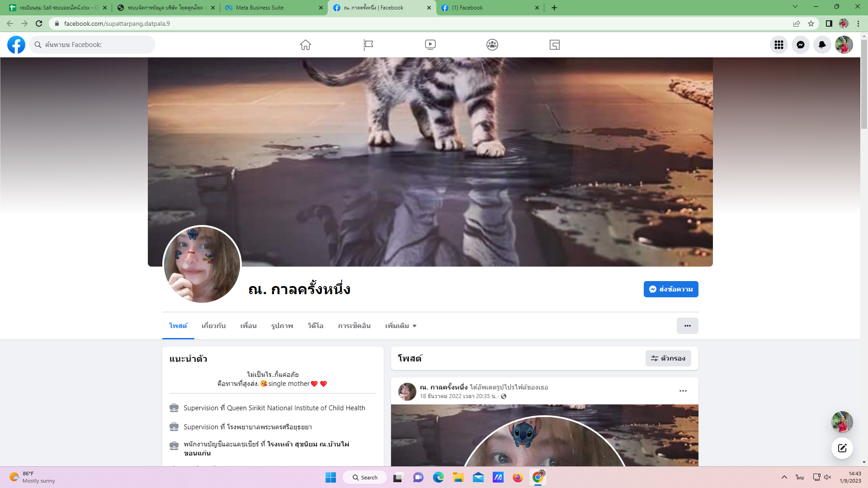Screen dimensions: 868x488
Task: Open the nine-dot menu grid icon
Action: pyautogui.click(x=779, y=45)
